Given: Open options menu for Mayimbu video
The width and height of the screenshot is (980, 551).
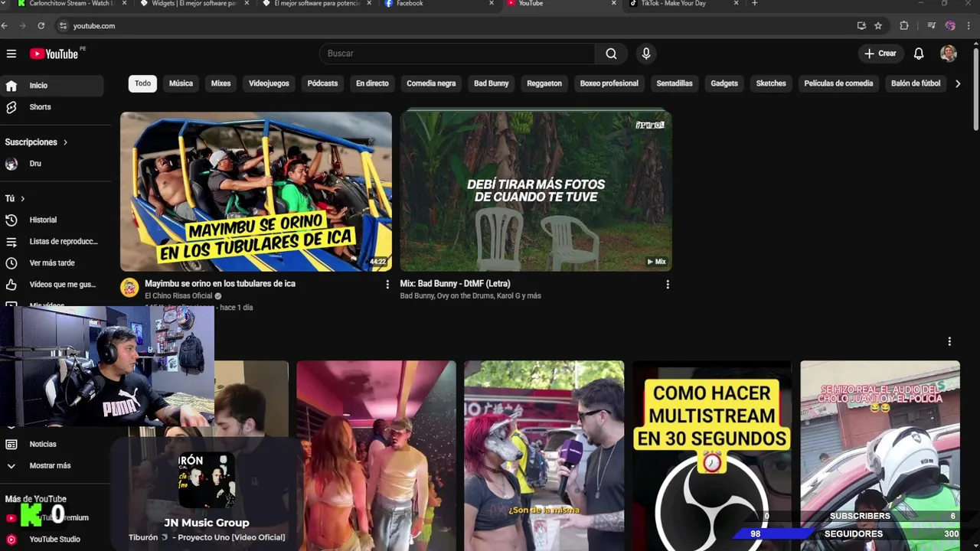Looking at the screenshot, I should pos(387,285).
